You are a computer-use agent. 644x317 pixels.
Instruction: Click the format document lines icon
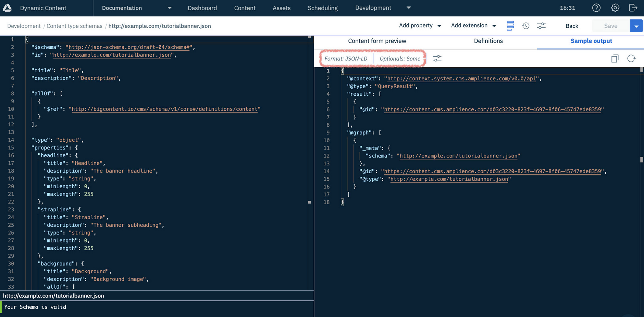click(510, 26)
